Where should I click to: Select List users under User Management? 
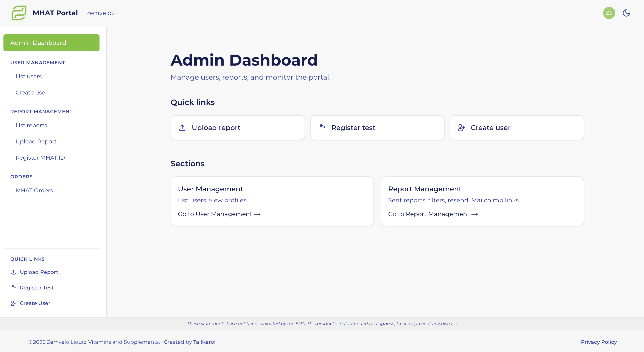(28, 76)
